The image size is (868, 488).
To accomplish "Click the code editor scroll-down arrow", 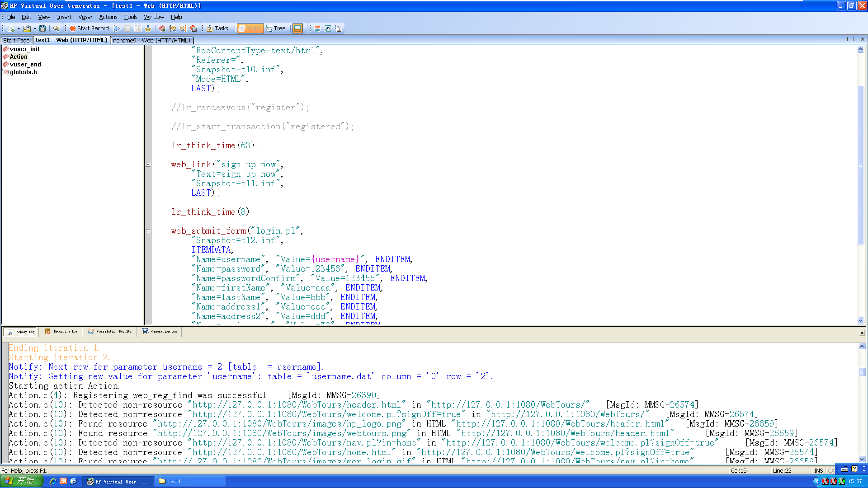I will (x=860, y=321).
